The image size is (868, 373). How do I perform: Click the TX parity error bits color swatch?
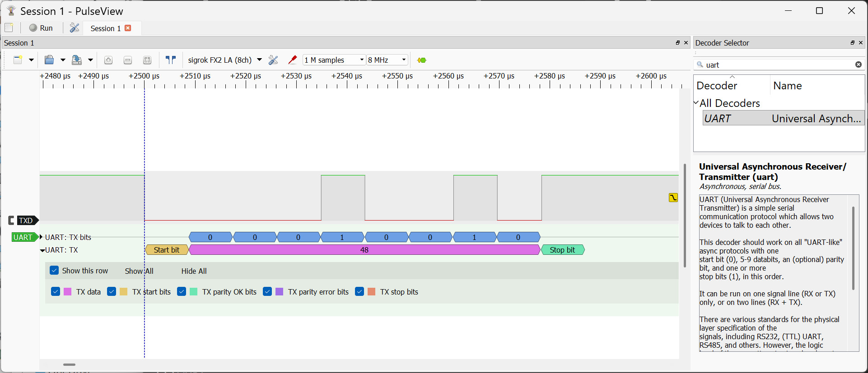280,292
